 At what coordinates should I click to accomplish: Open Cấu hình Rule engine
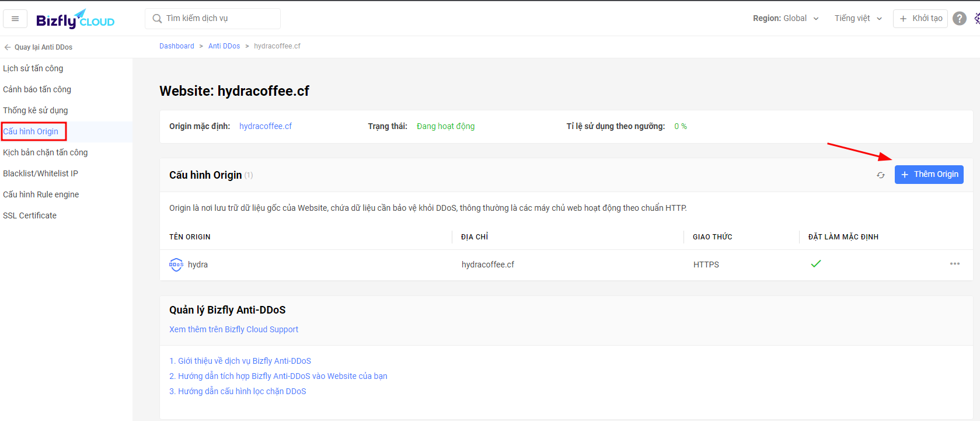coord(41,194)
